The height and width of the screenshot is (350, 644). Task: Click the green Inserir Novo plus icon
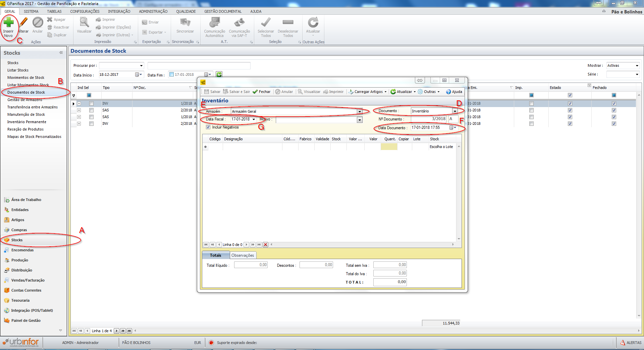[x=8, y=23]
